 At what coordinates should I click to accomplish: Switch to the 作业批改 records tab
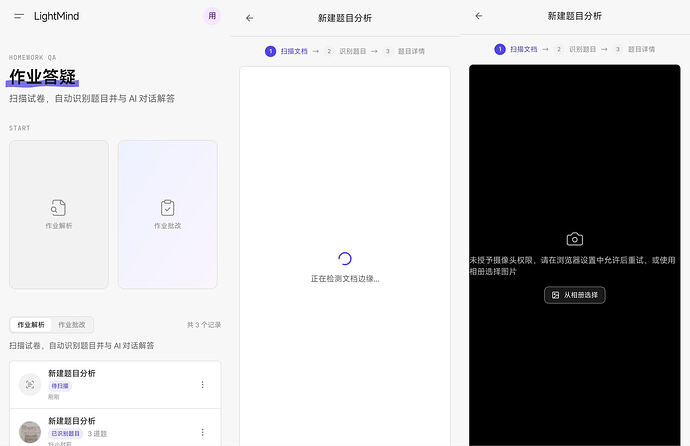click(72, 325)
